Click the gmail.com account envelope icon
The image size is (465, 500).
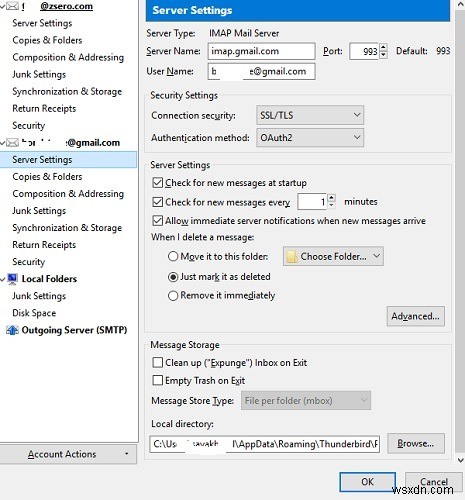pyautogui.click(x=12, y=143)
